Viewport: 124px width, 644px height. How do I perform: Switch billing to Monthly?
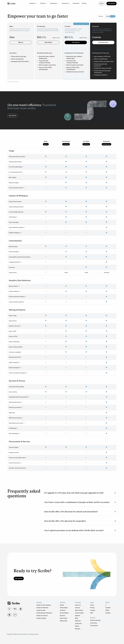(101, 16)
